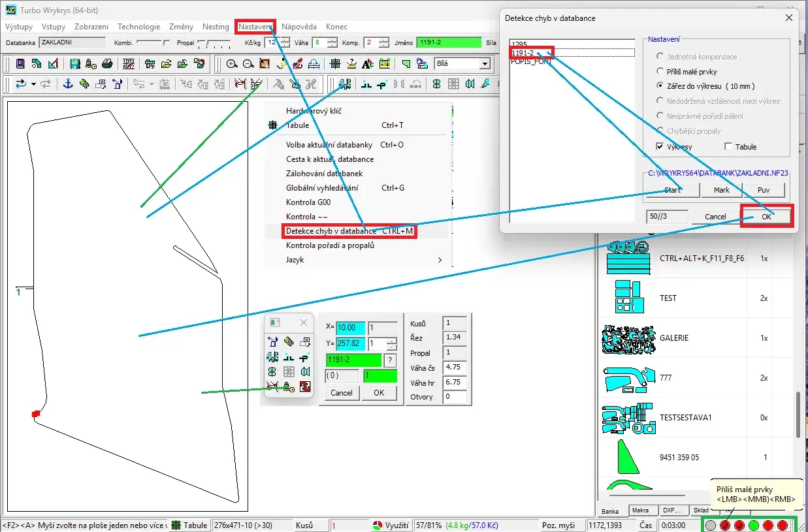Click the 'Start' button in detection dialog
The height and width of the screenshot is (532, 808).
click(672, 190)
